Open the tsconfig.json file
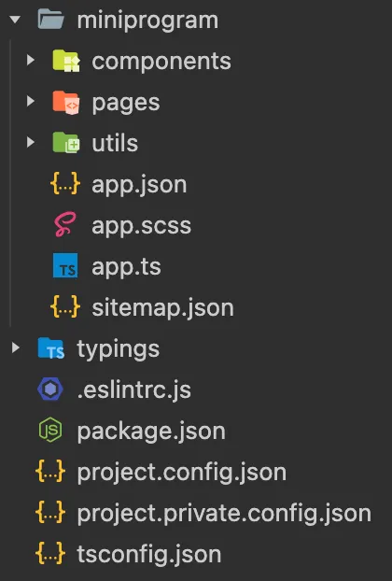The width and height of the screenshot is (392, 581). pyautogui.click(x=149, y=554)
